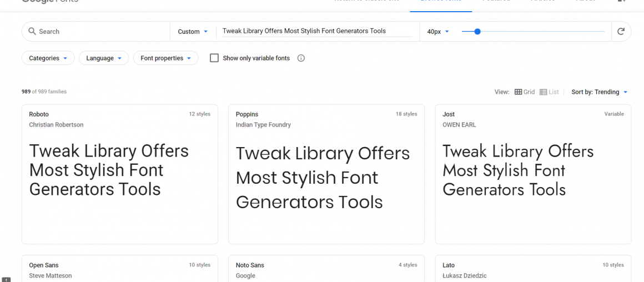
Task: Click the reset refresh icon
Action: pos(621,31)
